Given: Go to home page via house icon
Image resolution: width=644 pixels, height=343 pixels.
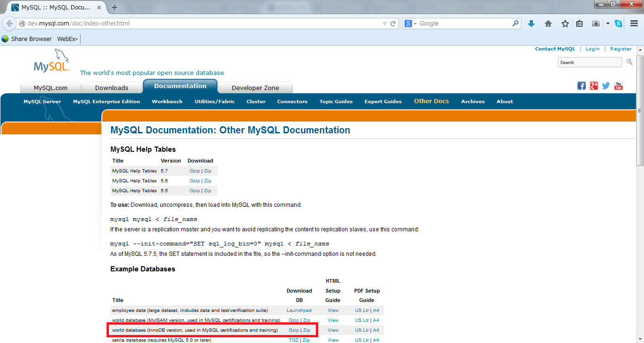Looking at the screenshot, I should pyautogui.click(x=548, y=24).
